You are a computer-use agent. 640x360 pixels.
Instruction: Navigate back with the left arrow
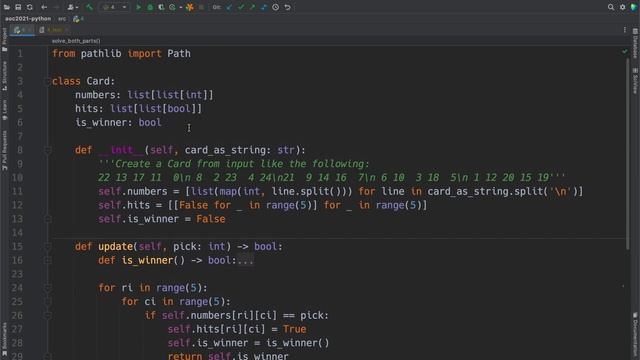pos(44,7)
